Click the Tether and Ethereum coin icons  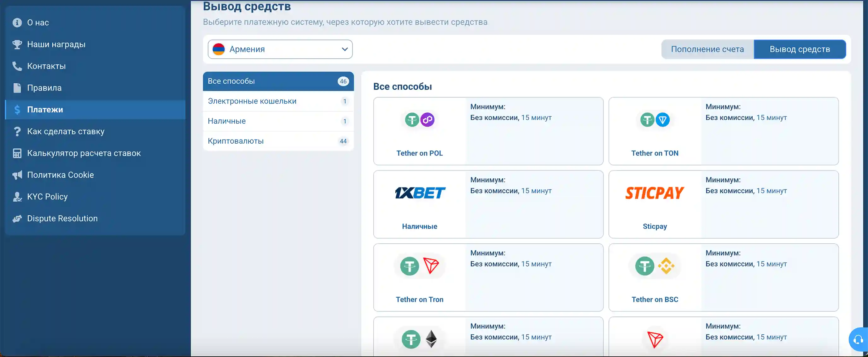(x=420, y=339)
